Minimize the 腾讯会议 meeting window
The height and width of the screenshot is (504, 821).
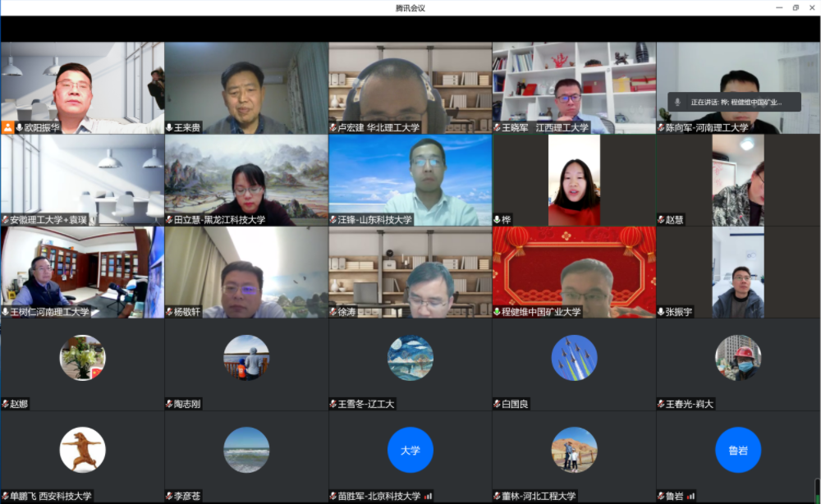778,7
